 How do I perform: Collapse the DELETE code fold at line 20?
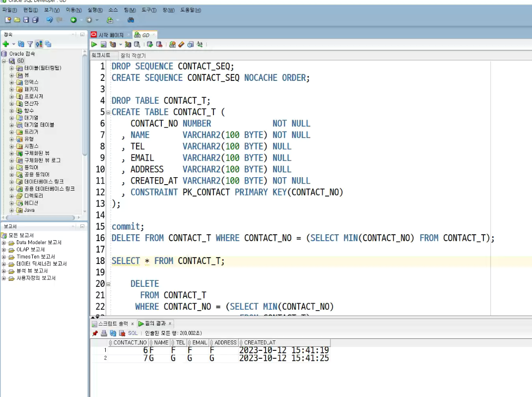coord(108,284)
